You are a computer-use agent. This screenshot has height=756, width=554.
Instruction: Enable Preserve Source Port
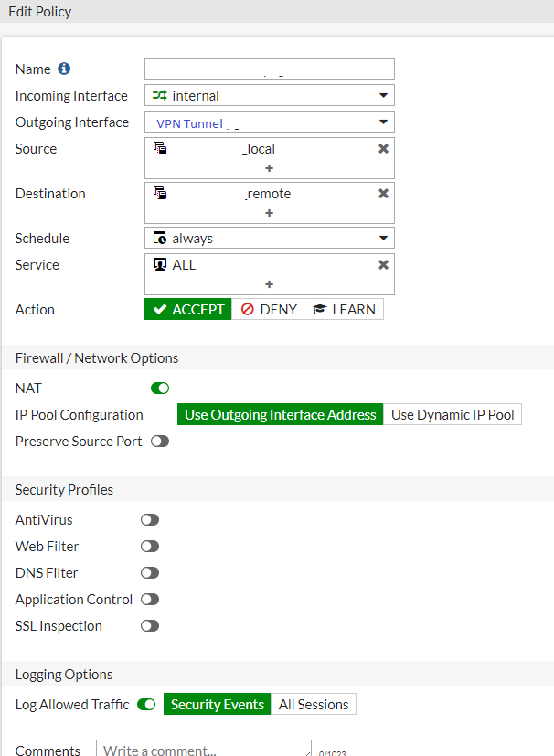click(160, 442)
